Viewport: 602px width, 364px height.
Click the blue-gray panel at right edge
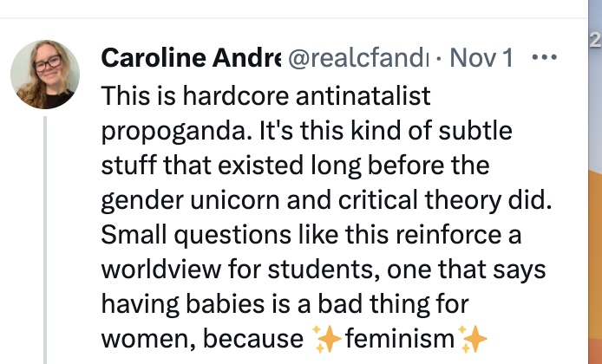pyautogui.click(x=595, y=173)
